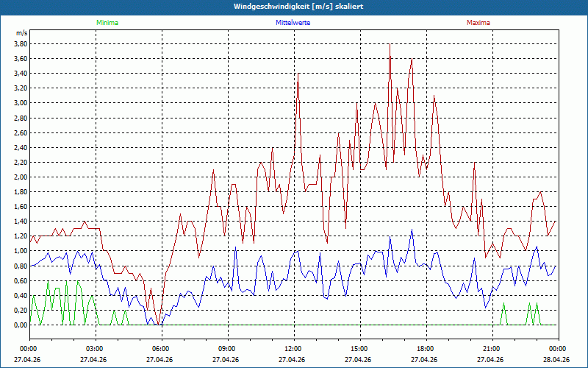Image resolution: width=588 pixels, height=368 pixels.
Task: Click the highest blue Mittelwerte peak
Action: click(x=412, y=230)
